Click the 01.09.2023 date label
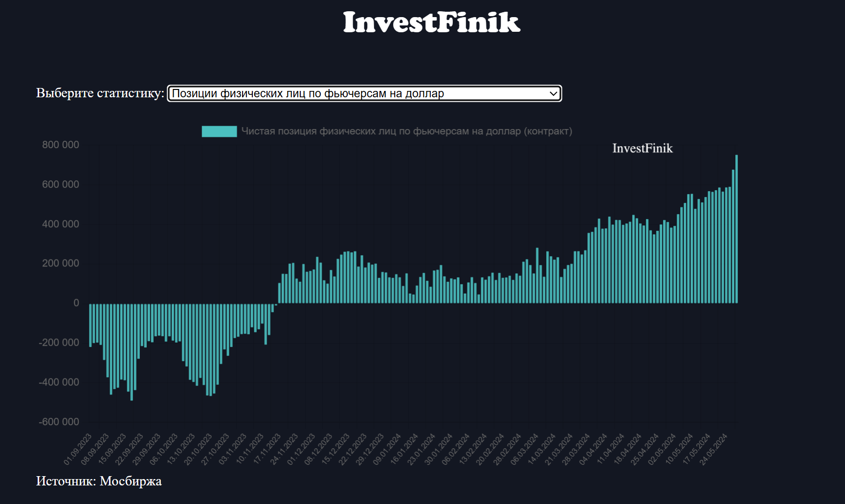This screenshot has height=504, width=845. pyautogui.click(x=78, y=449)
